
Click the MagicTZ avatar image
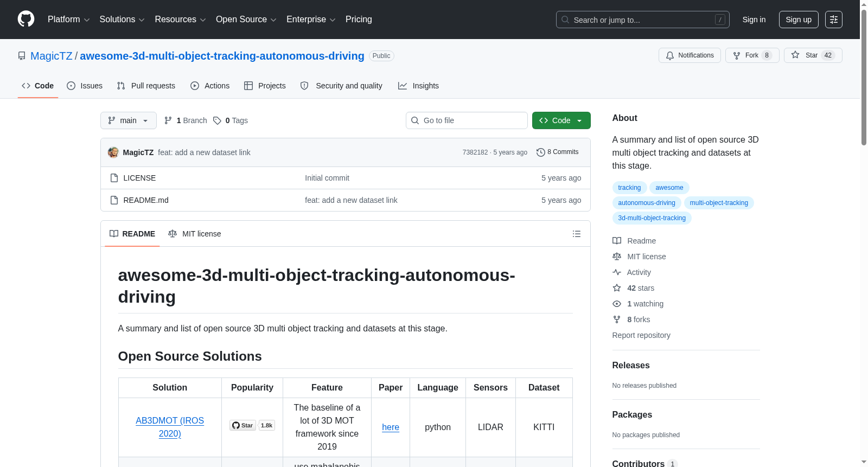click(113, 152)
